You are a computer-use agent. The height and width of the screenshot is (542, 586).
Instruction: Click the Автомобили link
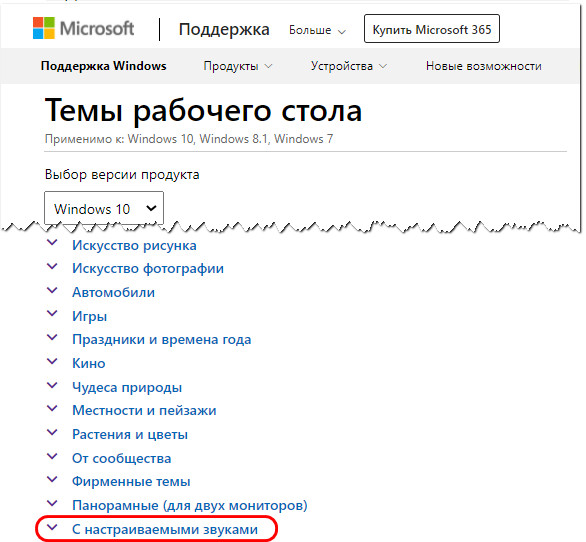tap(113, 292)
